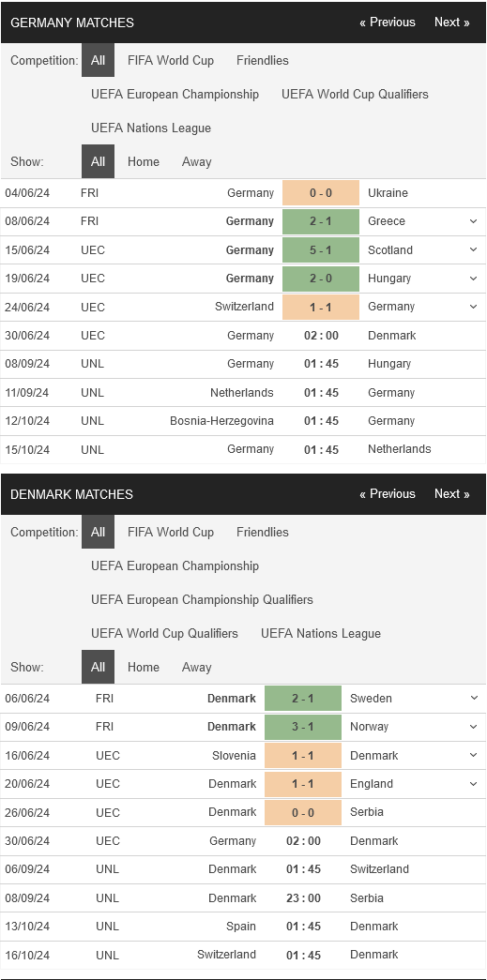This screenshot has width=487, height=980.
Task: Expand the Germany vs Greece match row chevron
Action: pyautogui.click(x=473, y=221)
